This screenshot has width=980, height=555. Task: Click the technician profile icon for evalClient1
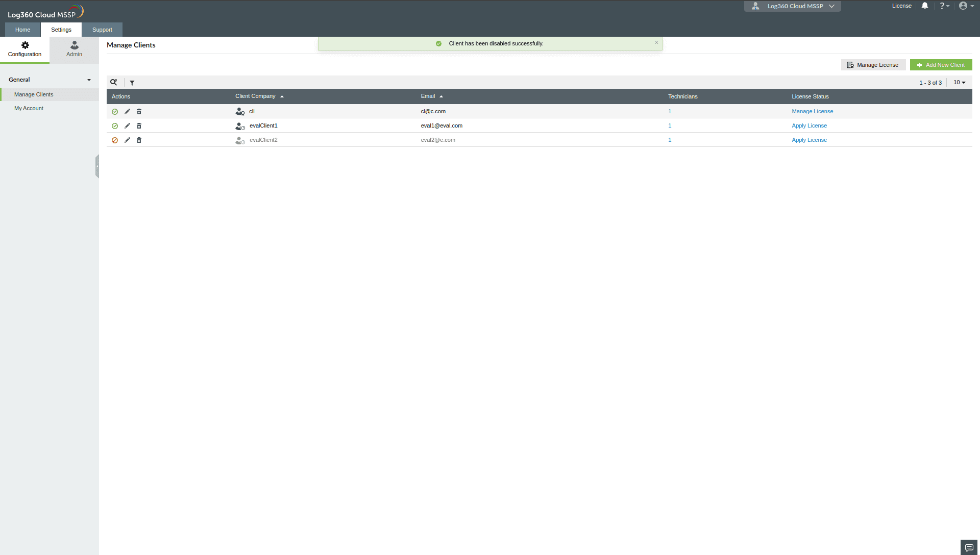coord(239,126)
